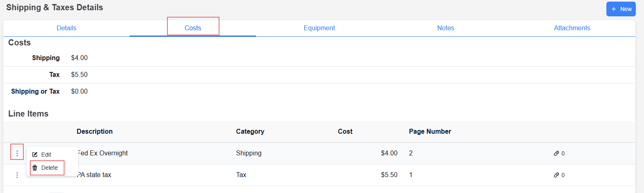The width and height of the screenshot is (644, 193).
Task: Go to the Notes tab
Action: [x=445, y=28]
